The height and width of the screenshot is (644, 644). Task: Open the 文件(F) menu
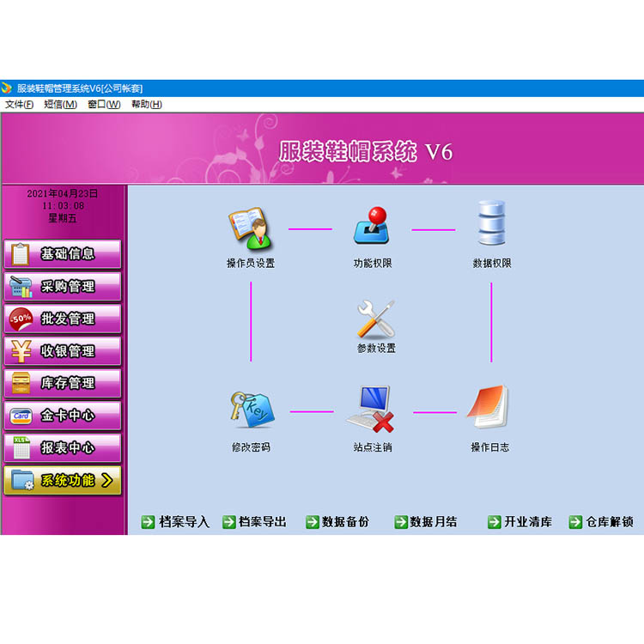click(19, 104)
